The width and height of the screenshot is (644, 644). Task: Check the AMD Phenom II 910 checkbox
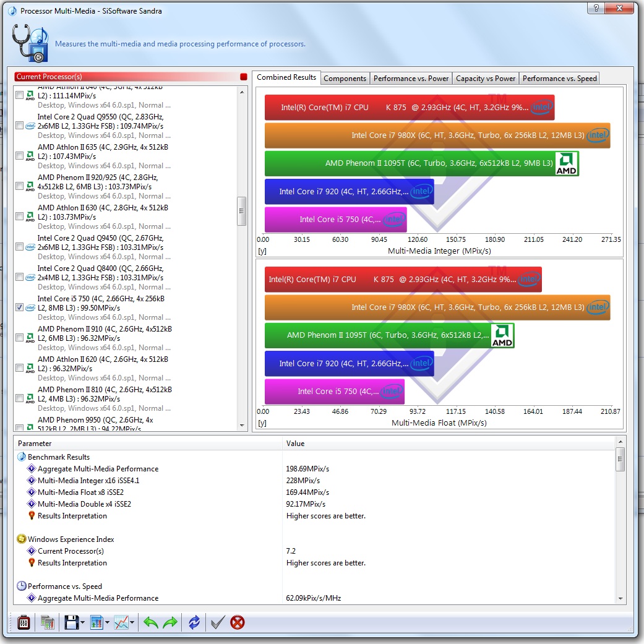point(19,338)
